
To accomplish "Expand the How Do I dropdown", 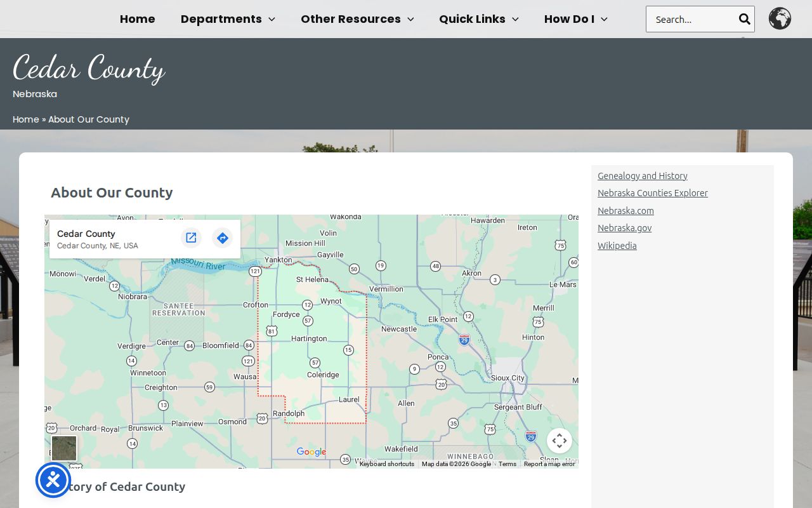I will point(576,19).
